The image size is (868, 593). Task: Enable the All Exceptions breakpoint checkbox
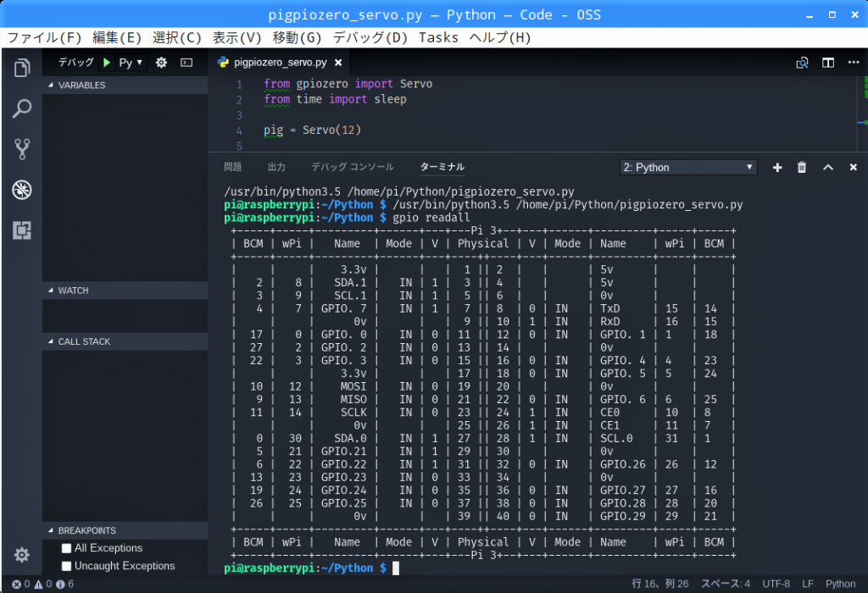pyautogui.click(x=66, y=548)
